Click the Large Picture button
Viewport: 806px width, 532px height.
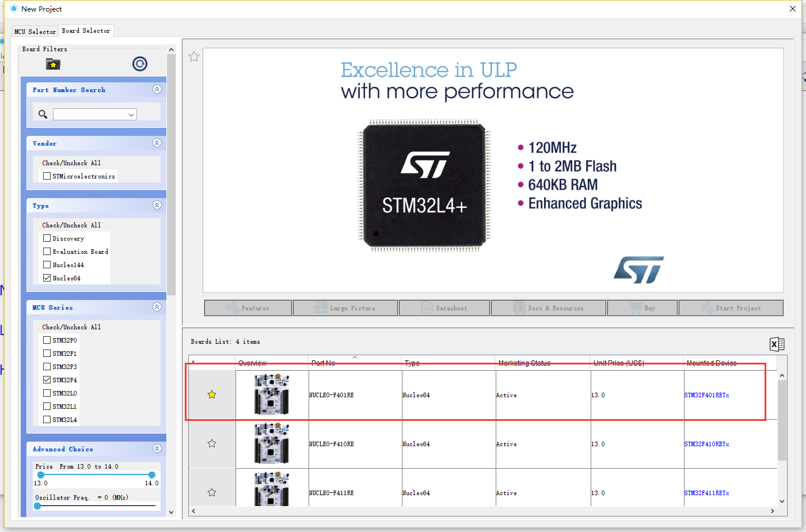[345, 308]
